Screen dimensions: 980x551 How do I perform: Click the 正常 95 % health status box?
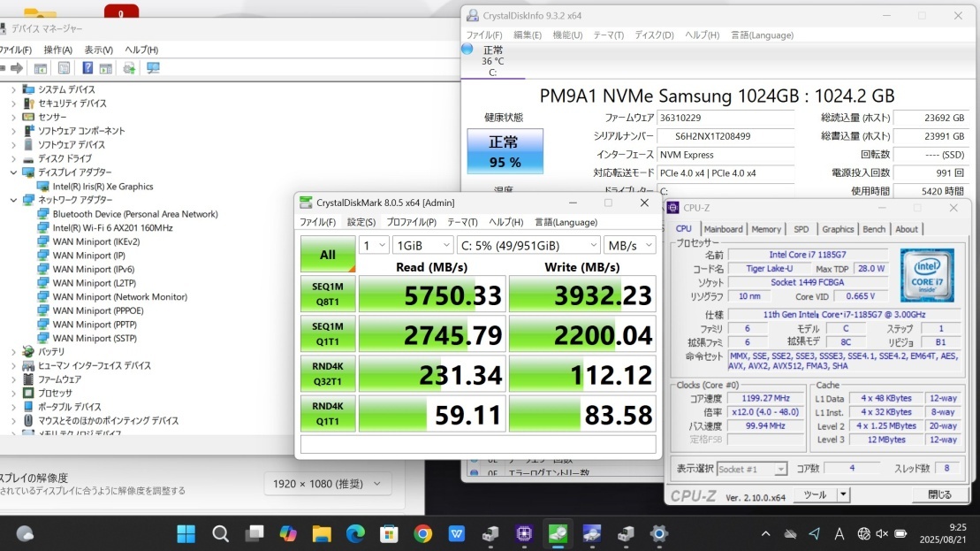[x=505, y=151]
